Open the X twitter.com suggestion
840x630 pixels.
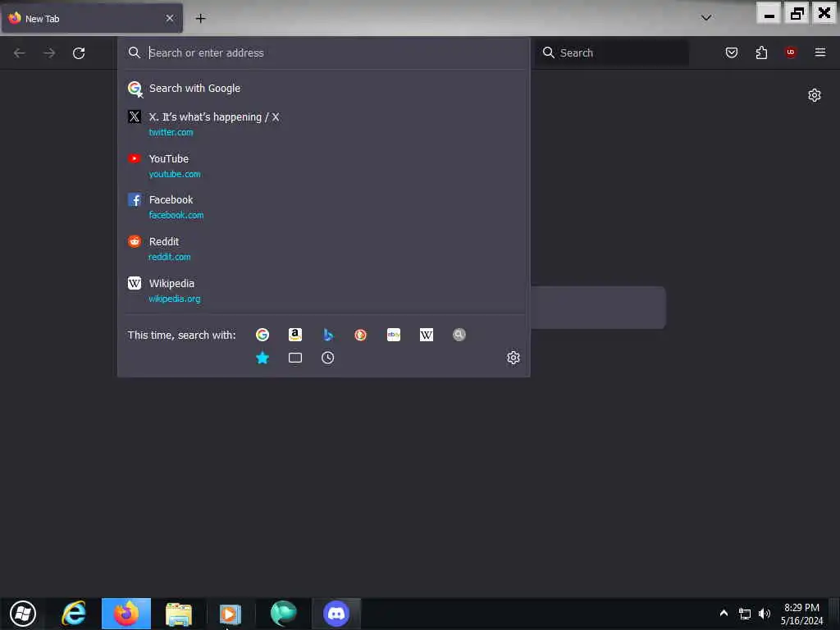pos(323,124)
